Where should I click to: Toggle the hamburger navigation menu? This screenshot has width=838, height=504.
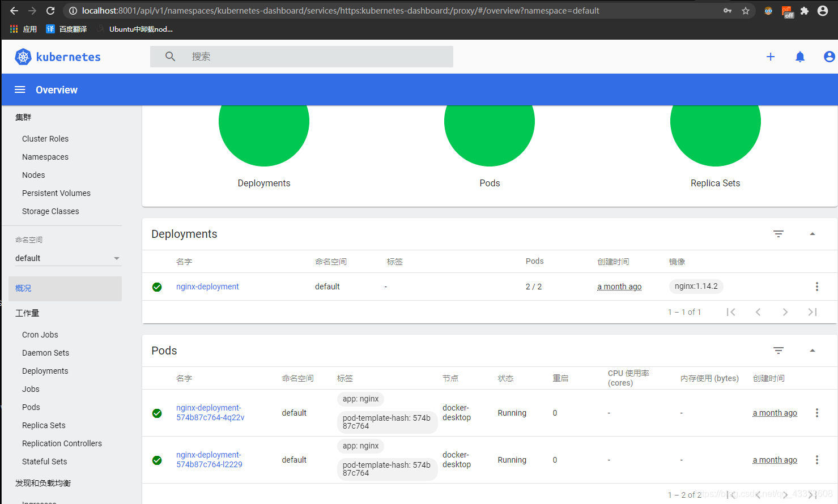click(x=20, y=89)
